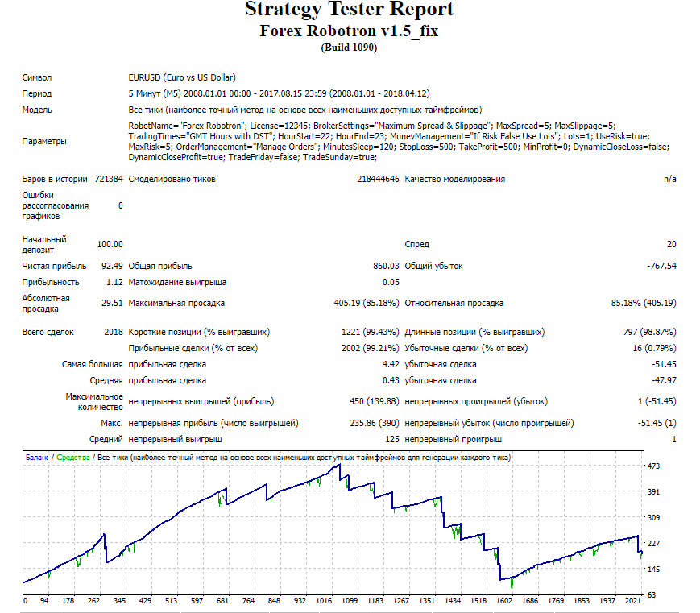
Task: Click the profit factor value '1.12'
Action: coord(114,282)
